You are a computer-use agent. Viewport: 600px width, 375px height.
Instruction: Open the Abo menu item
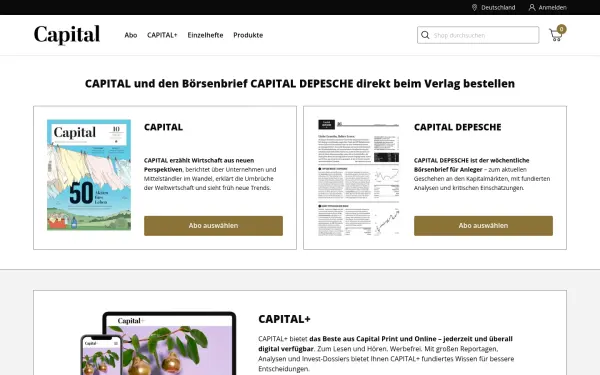pyautogui.click(x=130, y=35)
